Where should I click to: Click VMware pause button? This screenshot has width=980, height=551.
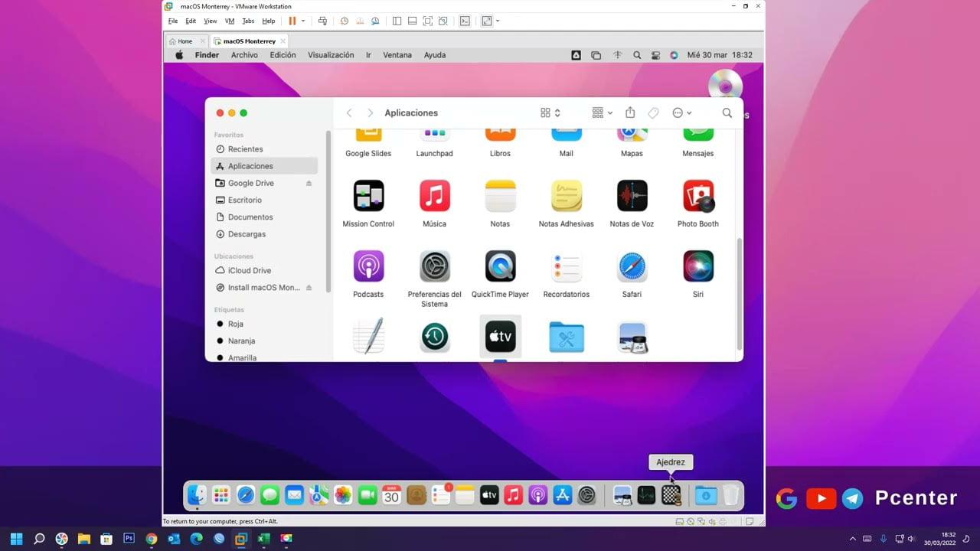(292, 21)
